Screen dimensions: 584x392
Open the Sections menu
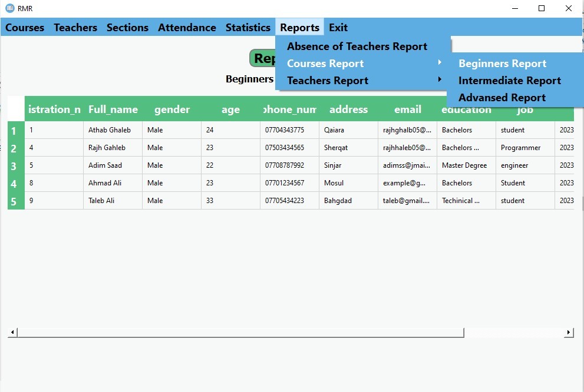[127, 27]
